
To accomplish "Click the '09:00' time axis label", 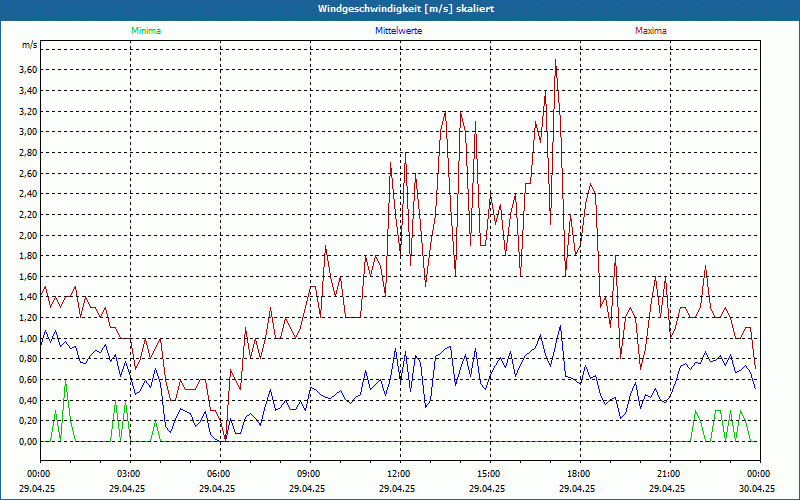I will 310,474.
